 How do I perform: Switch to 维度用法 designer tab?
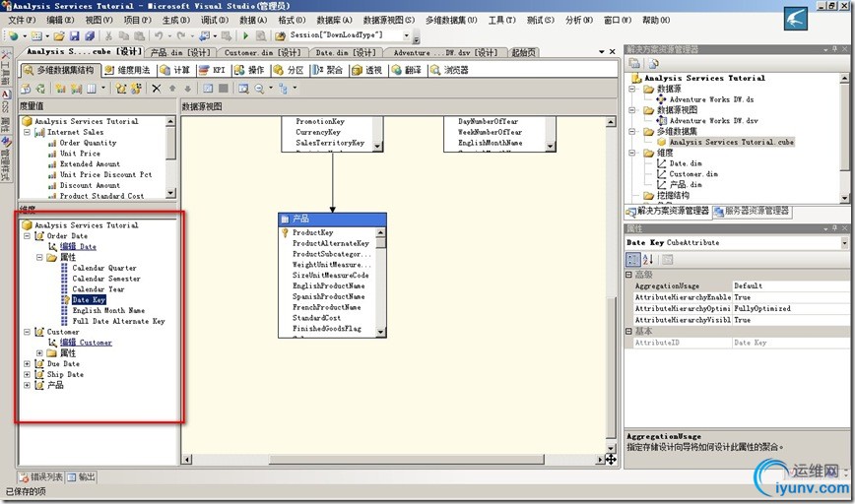pos(128,70)
